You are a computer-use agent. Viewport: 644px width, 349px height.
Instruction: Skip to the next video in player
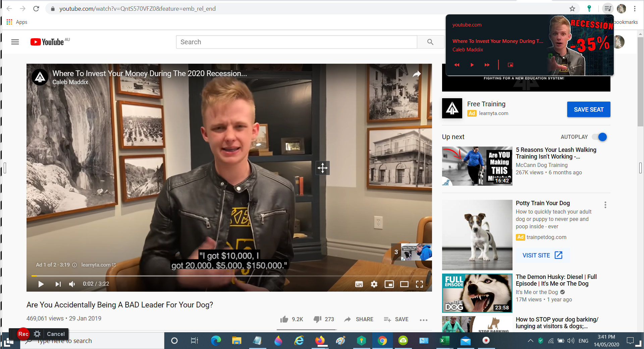58,284
